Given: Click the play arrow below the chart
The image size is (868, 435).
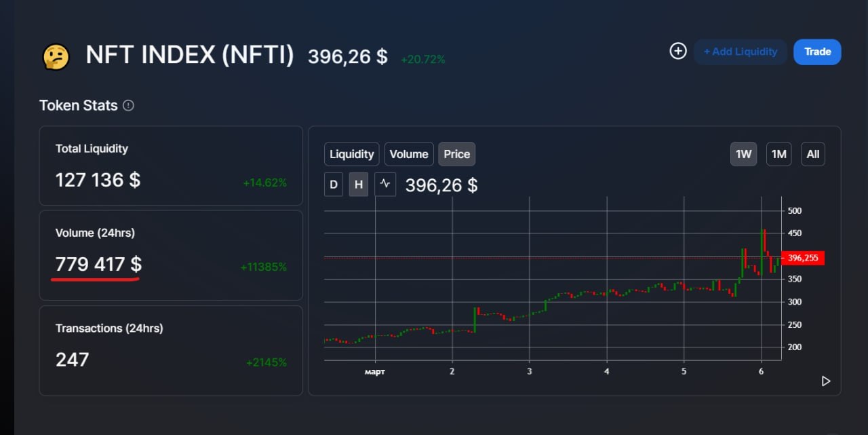Looking at the screenshot, I should click(826, 381).
